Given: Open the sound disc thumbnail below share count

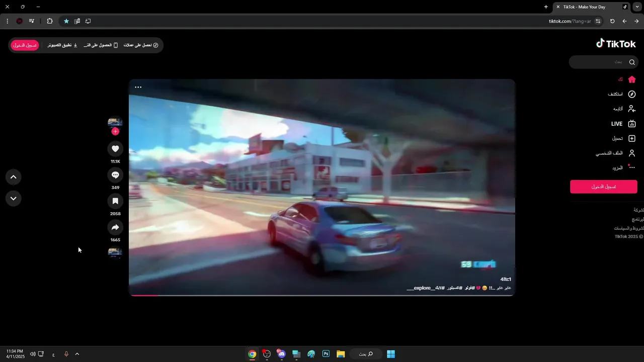Looking at the screenshot, I should click(x=115, y=252).
